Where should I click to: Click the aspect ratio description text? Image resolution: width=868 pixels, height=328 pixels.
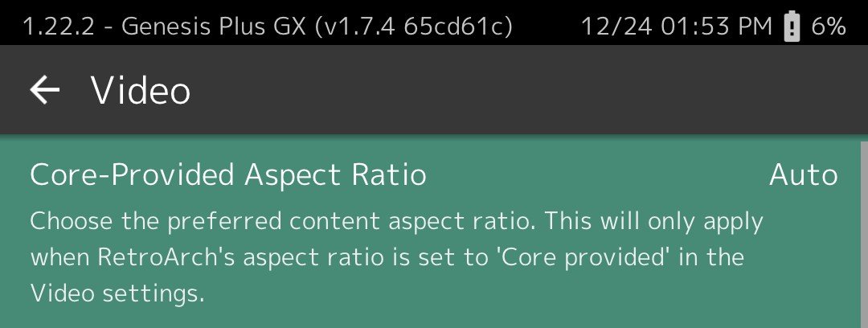394,257
